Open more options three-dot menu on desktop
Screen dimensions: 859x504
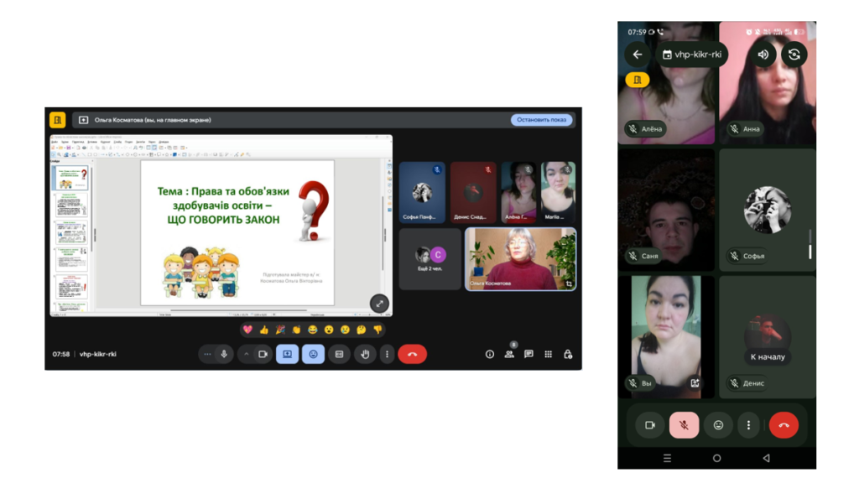[387, 354]
